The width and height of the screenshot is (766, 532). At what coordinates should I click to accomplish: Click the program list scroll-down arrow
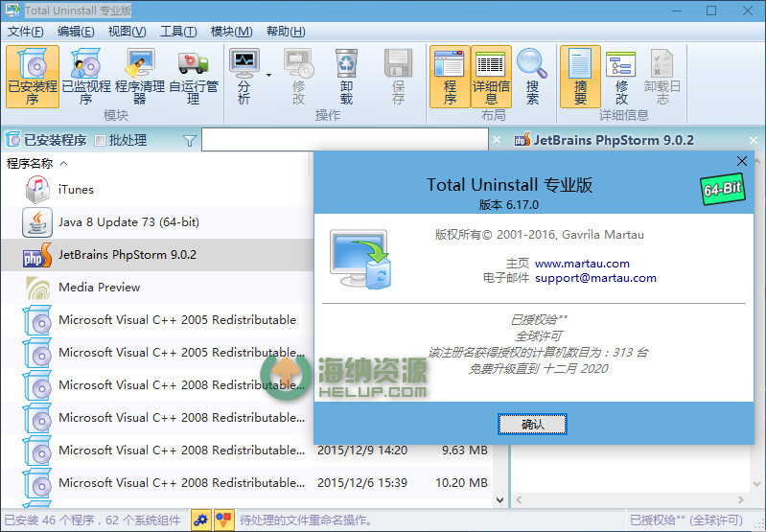[x=499, y=499]
